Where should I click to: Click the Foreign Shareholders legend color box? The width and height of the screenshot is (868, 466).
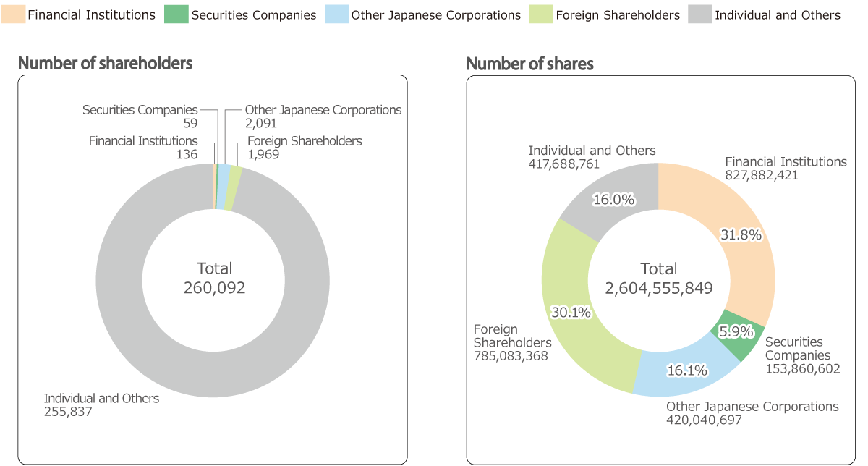pos(541,14)
